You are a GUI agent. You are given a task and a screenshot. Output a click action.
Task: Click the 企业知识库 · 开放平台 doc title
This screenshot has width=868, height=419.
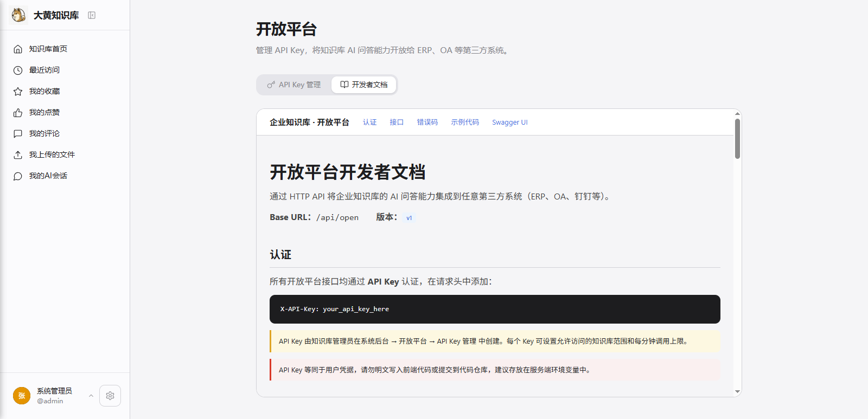(309, 123)
